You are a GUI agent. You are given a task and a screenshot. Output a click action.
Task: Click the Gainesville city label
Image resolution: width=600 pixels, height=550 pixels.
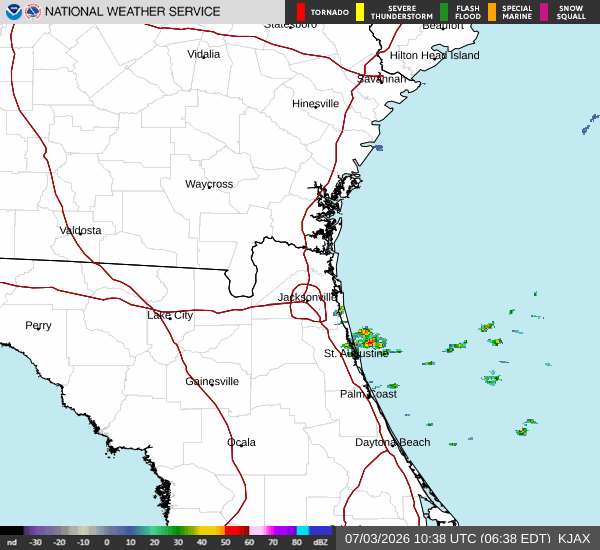212,381
